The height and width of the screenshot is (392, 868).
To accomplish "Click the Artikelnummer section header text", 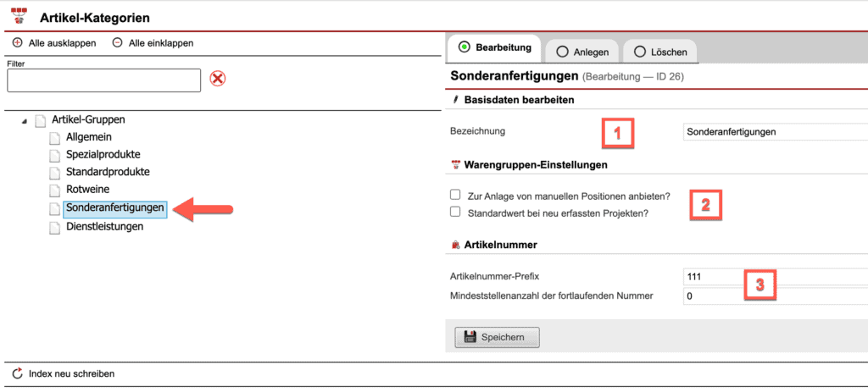I will pyautogui.click(x=500, y=245).
